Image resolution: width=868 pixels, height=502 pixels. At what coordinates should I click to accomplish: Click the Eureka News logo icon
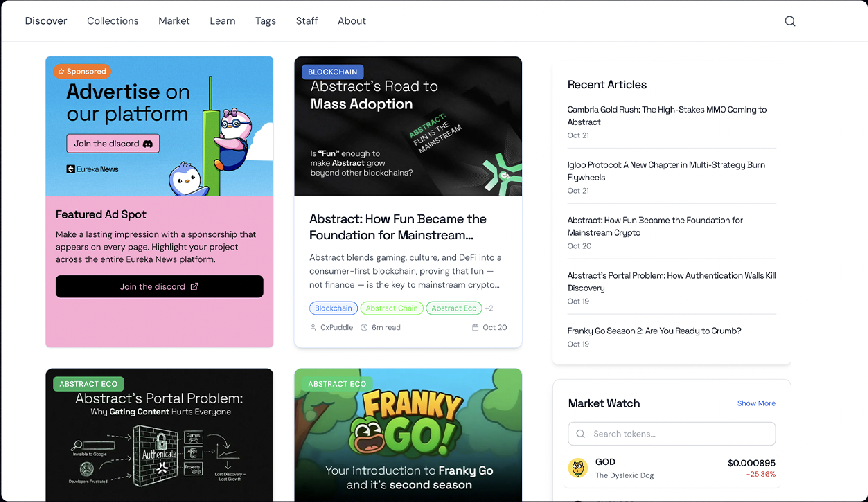[x=71, y=169]
